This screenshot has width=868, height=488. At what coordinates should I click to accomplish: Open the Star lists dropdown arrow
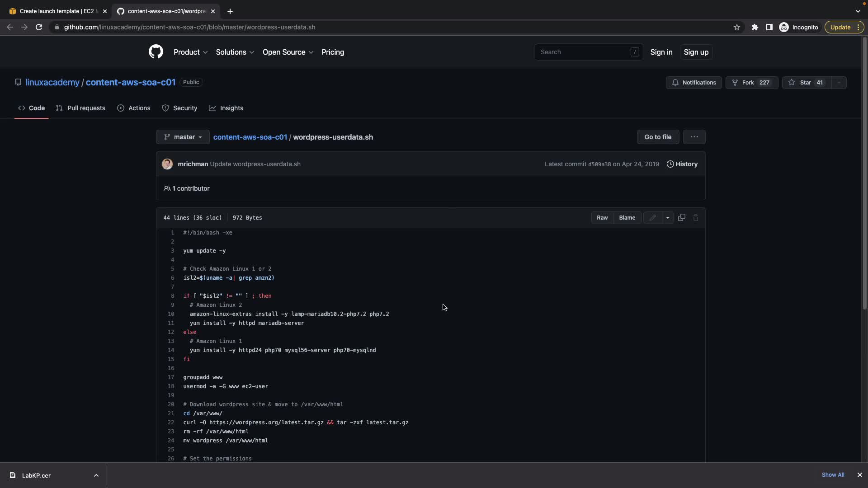839,83
